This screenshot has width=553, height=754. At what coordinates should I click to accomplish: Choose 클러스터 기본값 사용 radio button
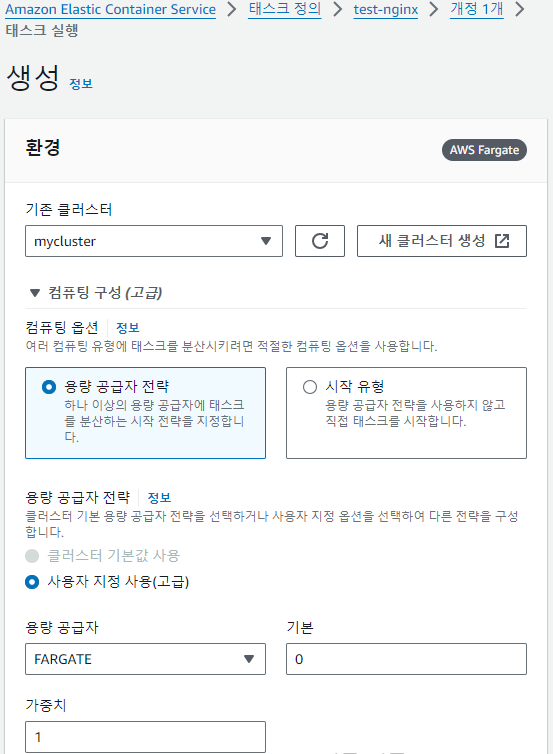coord(32,556)
